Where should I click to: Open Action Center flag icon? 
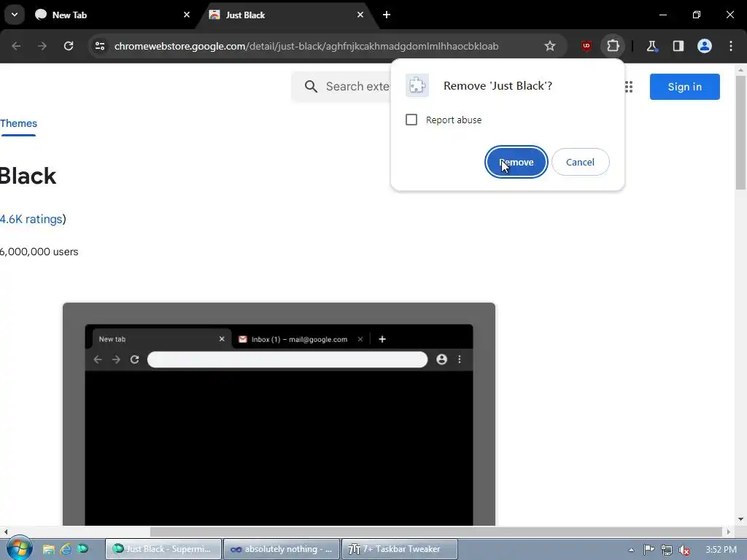[649, 550]
